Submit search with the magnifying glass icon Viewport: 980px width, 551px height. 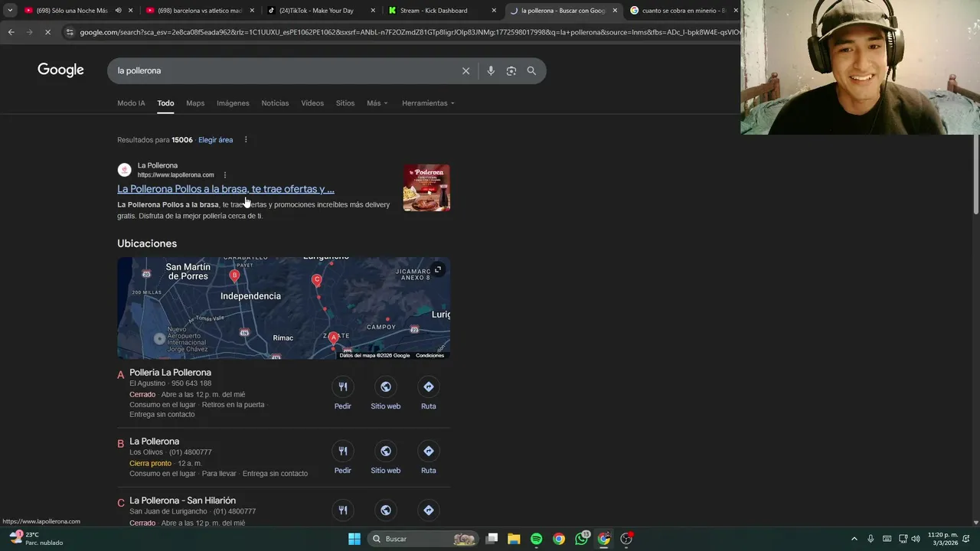pyautogui.click(x=531, y=70)
